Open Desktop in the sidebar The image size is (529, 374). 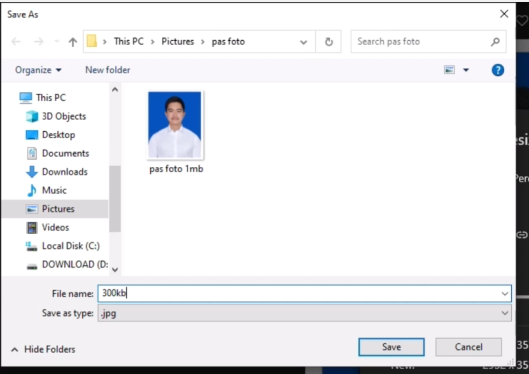[59, 135]
